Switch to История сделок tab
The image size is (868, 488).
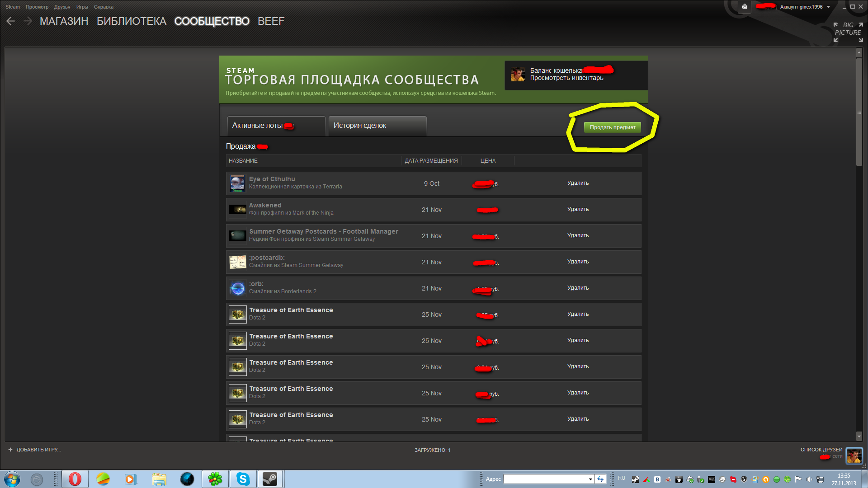point(377,126)
